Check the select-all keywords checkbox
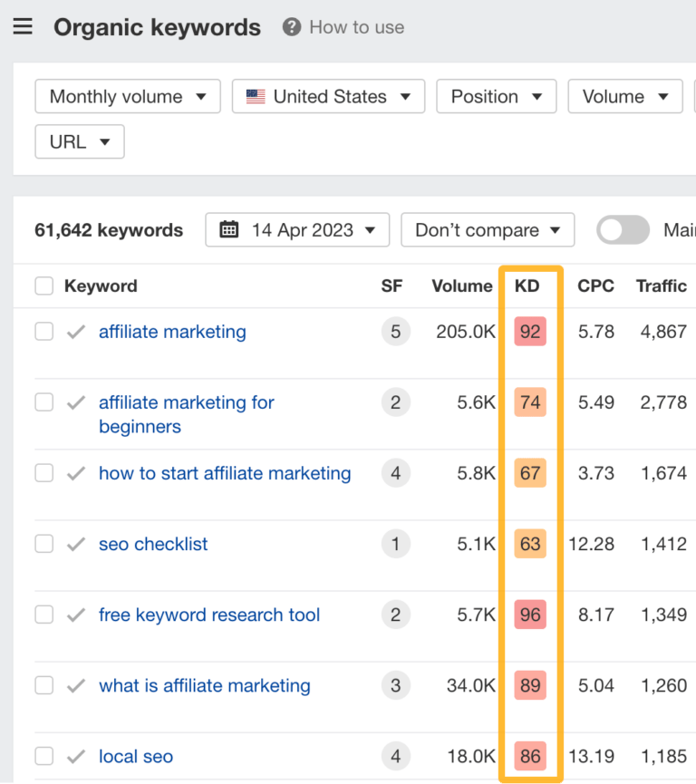The width and height of the screenshot is (696, 784). [43, 286]
